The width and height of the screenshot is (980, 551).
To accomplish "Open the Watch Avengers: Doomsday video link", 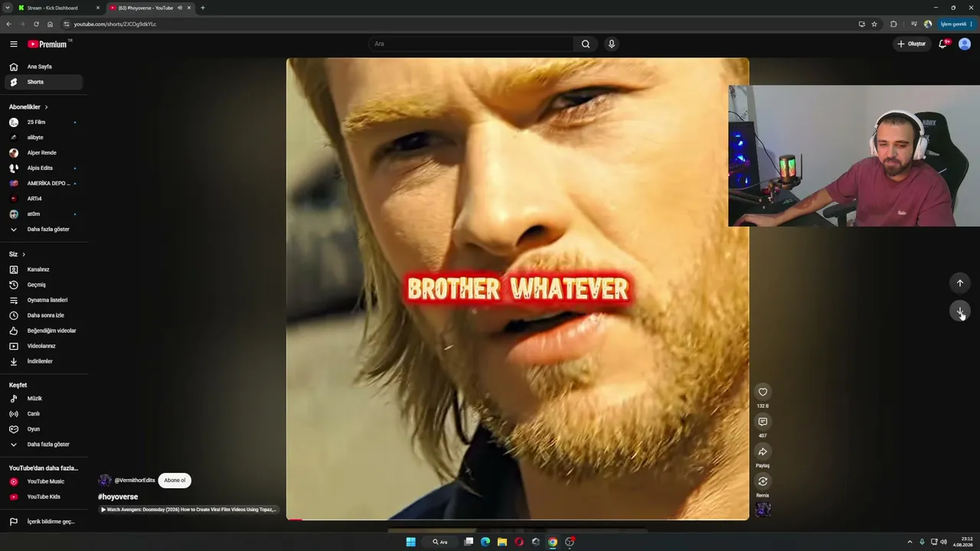I will 188,510.
